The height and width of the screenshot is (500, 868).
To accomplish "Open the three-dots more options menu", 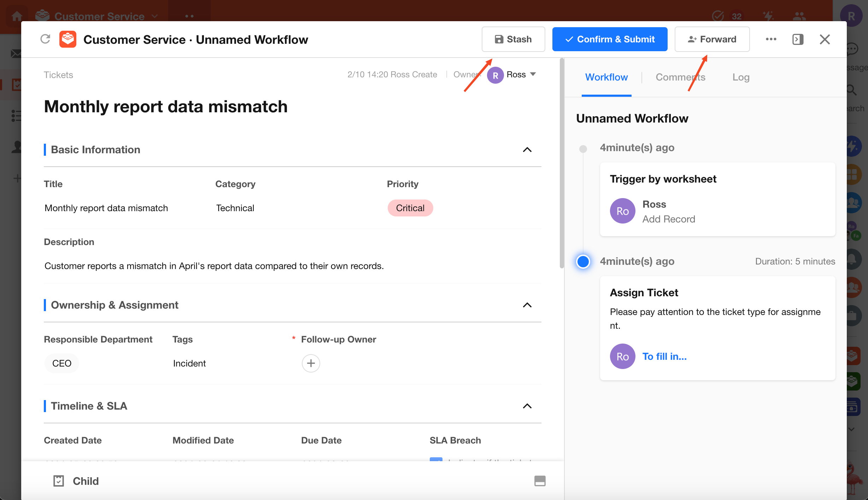I will coord(771,39).
